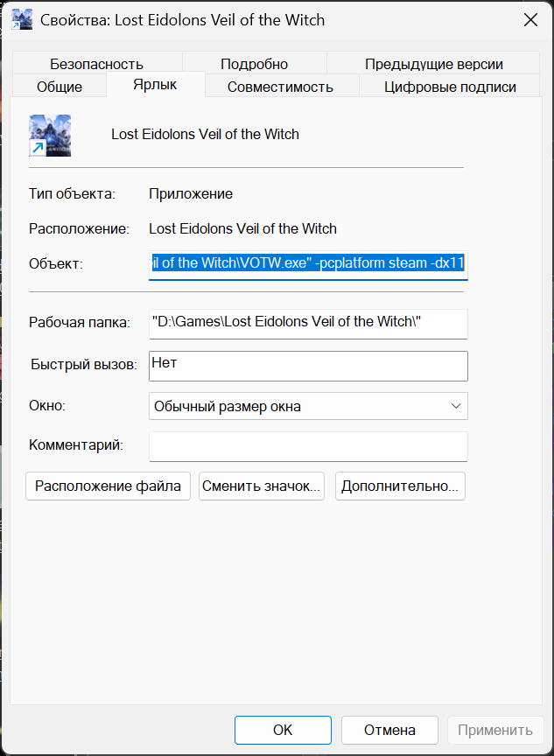
Task: Click the Lost Eidolons shortcut icon
Action: [x=50, y=136]
